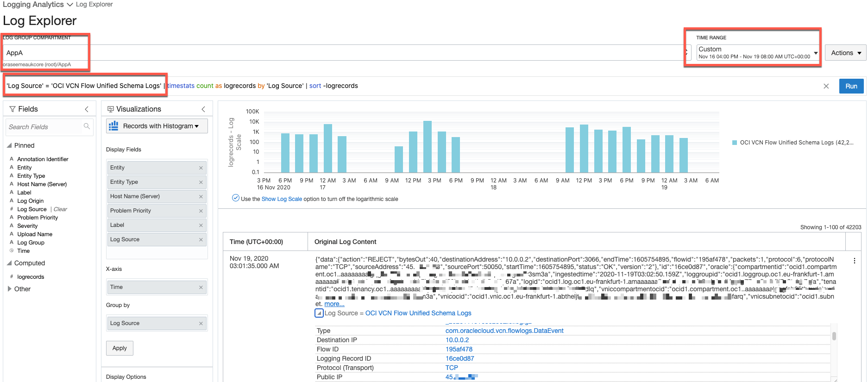
Task: Expand the Other fields group
Action: (x=9, y=289)
